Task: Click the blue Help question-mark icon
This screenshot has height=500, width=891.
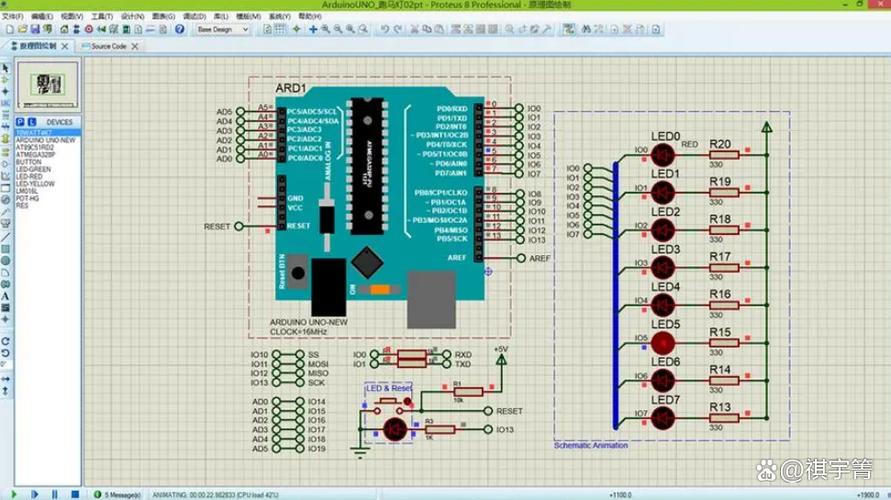Action: point(180,29)
